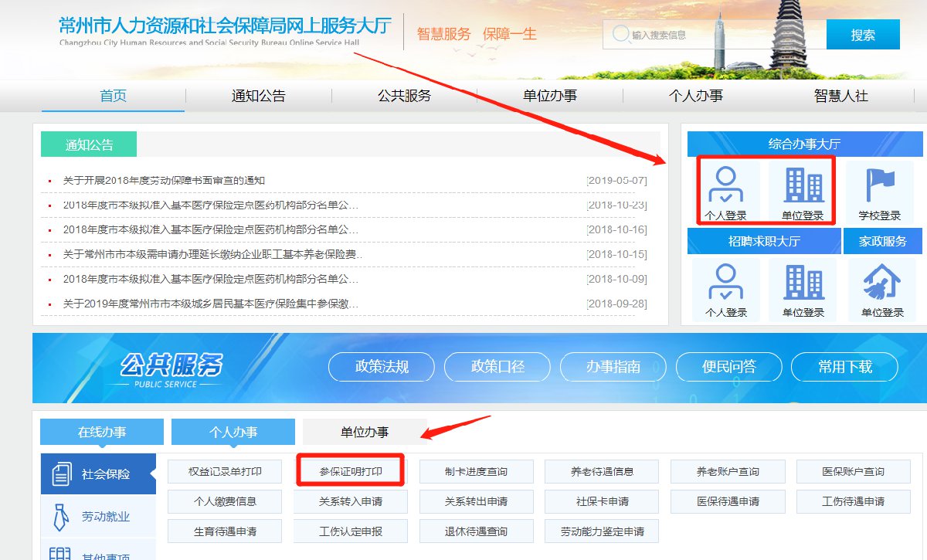Open 生育待遇申请 service
Image resolution: width=927 pixels, height=560 pixels.
225,531
